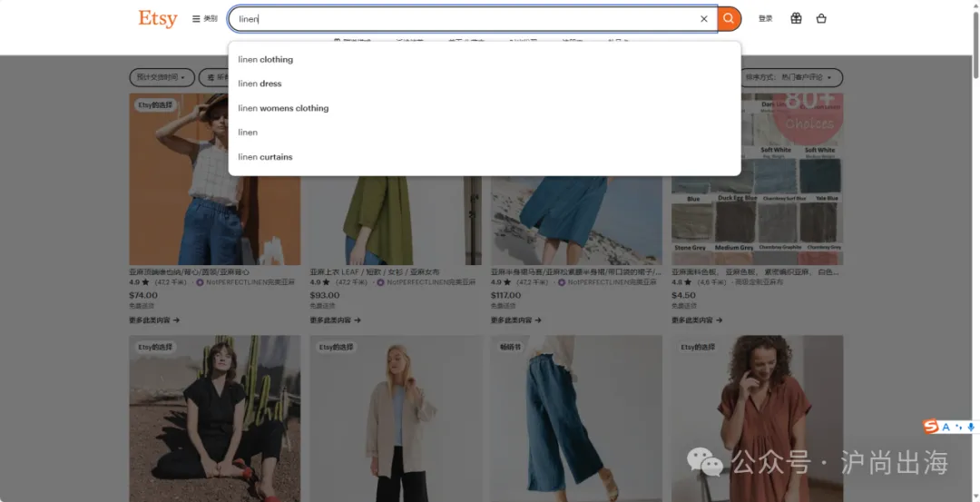Click 更多此类内容 under the $4.50 item
Screen dimensions: 980x502
tap(697, 320)
